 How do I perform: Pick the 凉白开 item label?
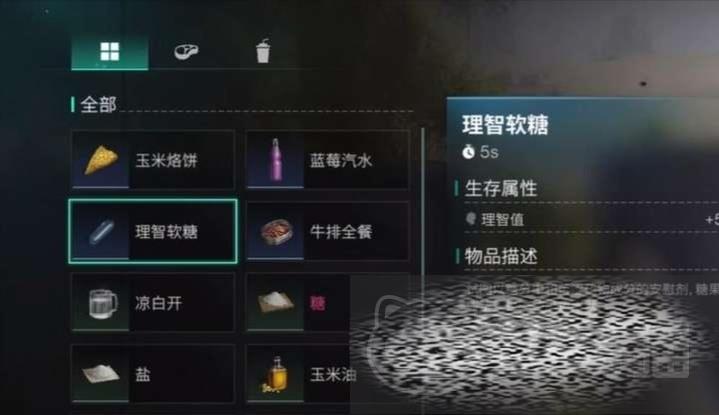(x=158, y=303)
